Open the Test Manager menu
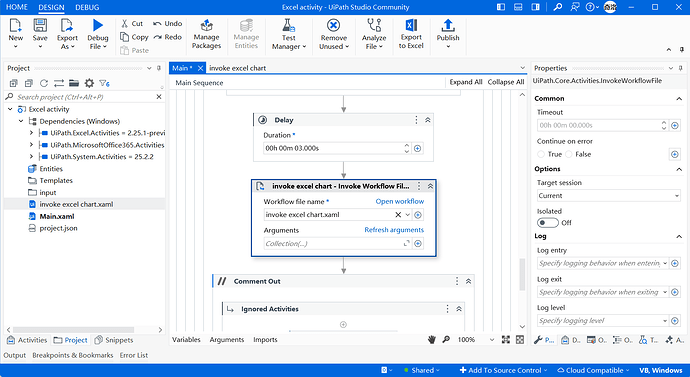This screenshot has height=377, width=690. point(289,34)
